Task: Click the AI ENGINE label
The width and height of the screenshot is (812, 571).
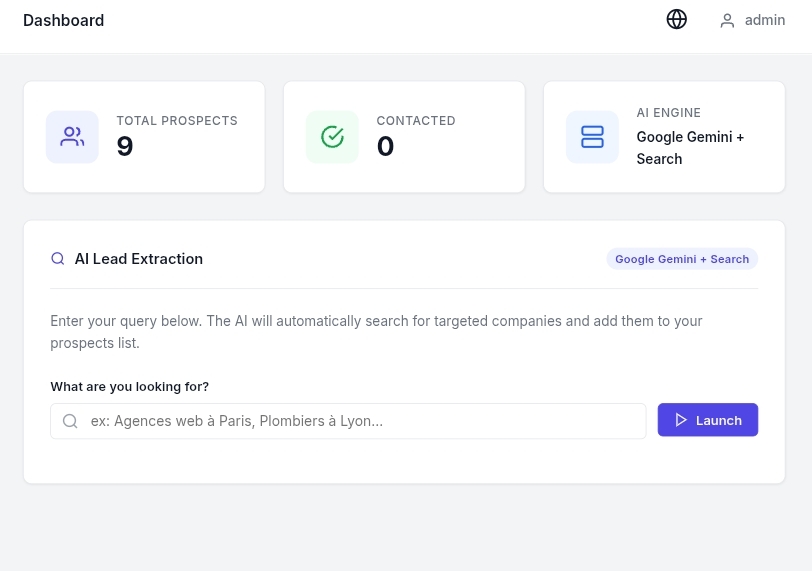Action: [x=669, y=113]
